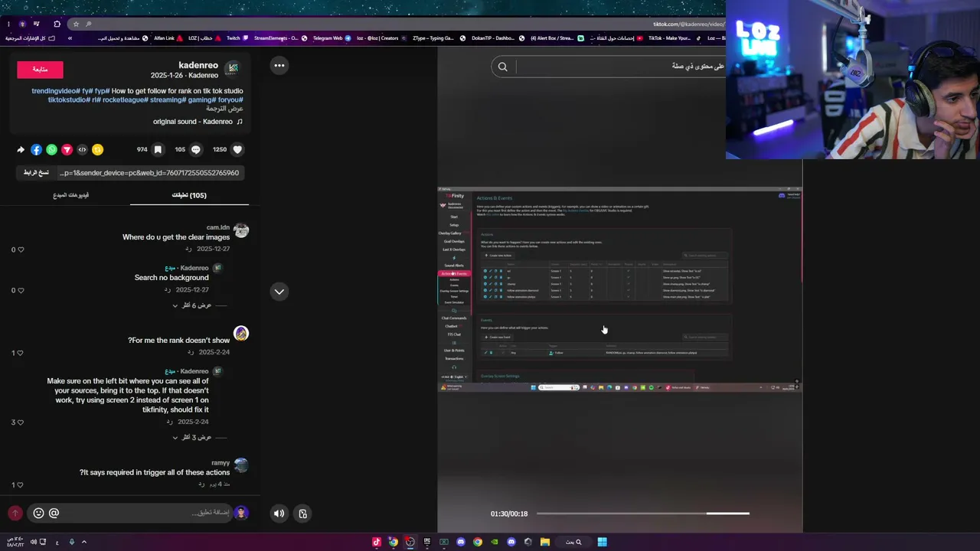Post the comment with the red arrow button
Viewport: 980px width, 551px height.
point(15,513)
